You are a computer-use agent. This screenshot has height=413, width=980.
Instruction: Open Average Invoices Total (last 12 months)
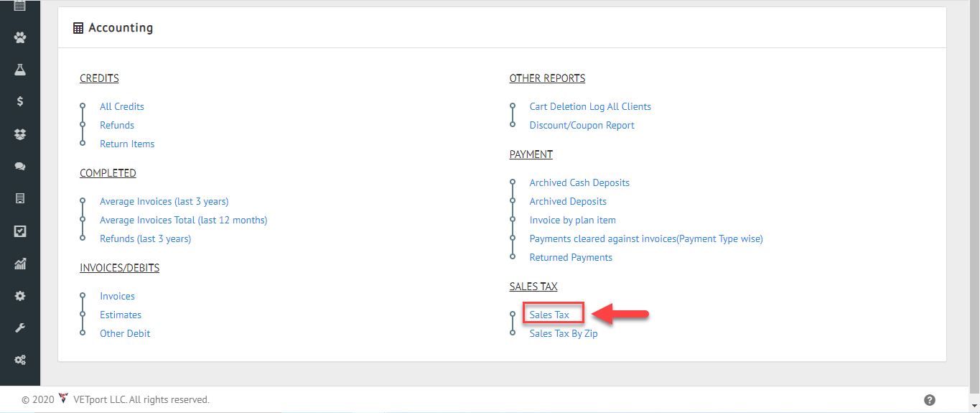pyautogui.click(x=184, y=220)
